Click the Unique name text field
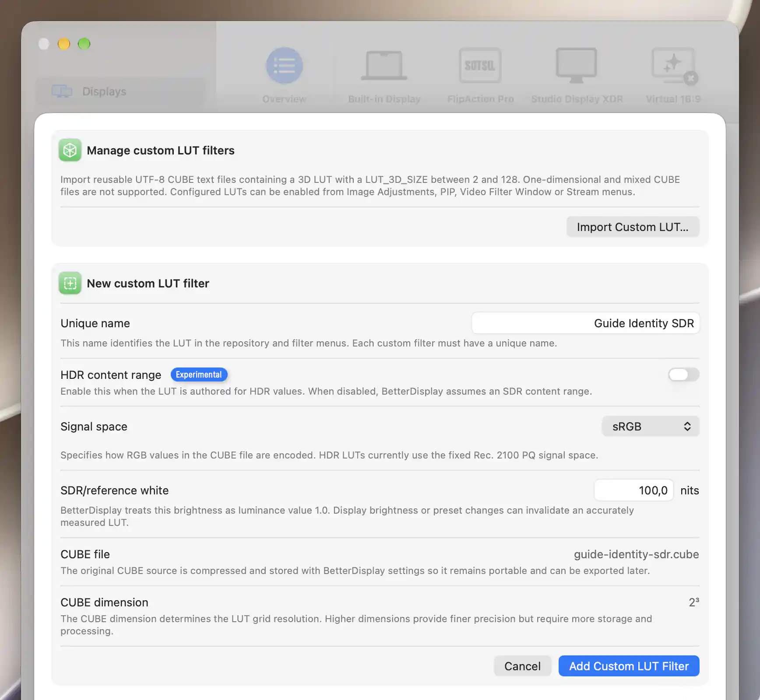Viewport: 760px width, 700px height. pos(585,323)
